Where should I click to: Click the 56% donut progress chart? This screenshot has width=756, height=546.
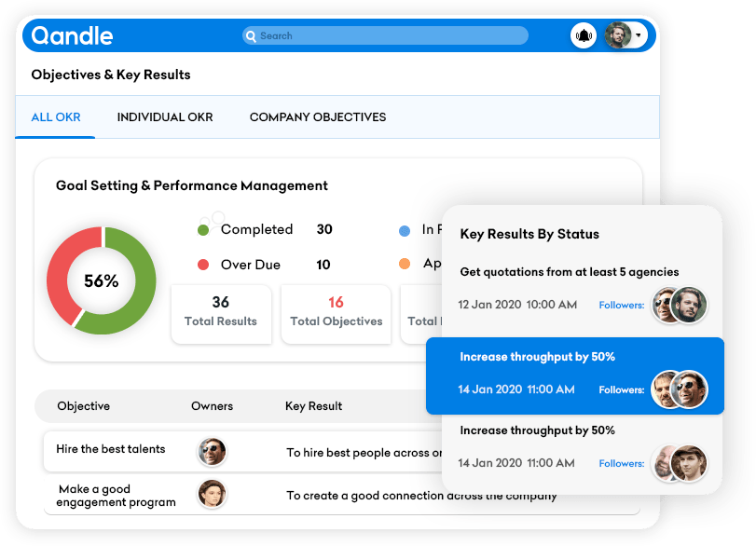(x=102, y=280)
